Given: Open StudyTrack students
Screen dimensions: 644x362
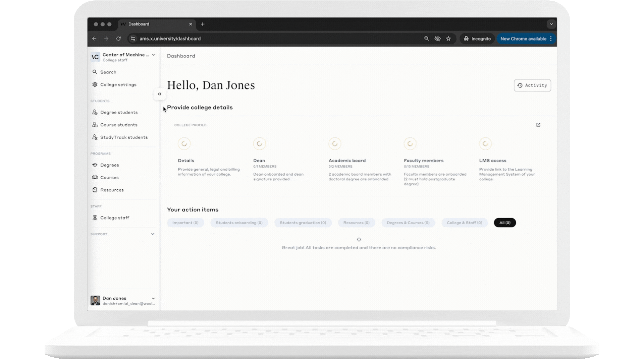Looking at the screenshot, I should coord(124,137).
